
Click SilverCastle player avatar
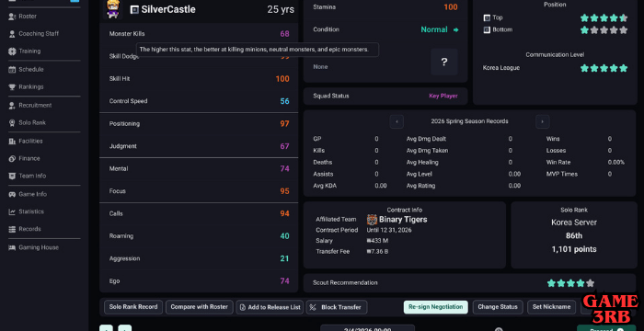(113, 9)
